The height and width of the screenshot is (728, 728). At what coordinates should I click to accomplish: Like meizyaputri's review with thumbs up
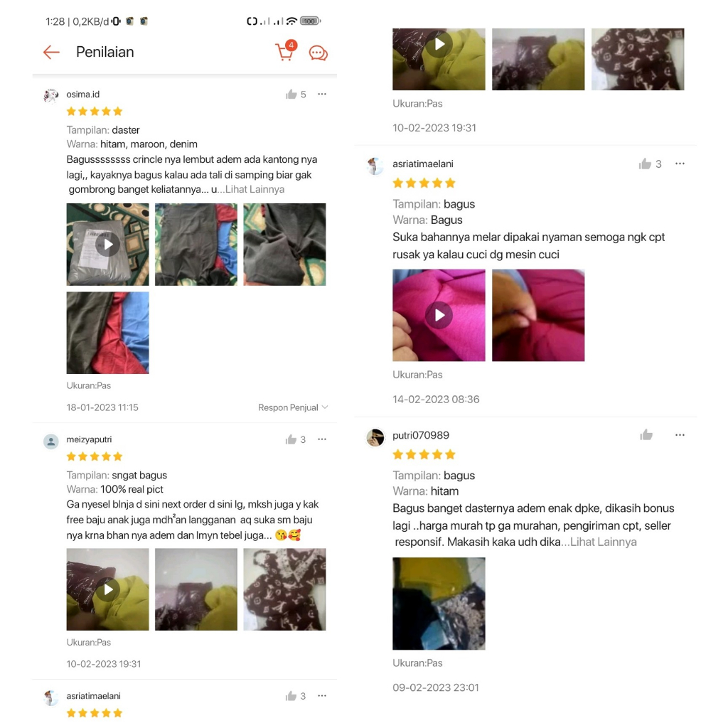coord(291,439)
